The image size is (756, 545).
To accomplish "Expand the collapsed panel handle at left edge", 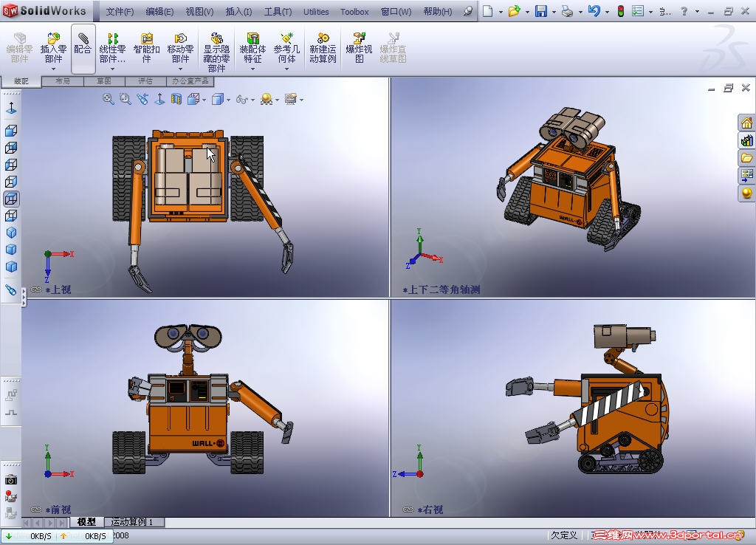I will point(24,297).
